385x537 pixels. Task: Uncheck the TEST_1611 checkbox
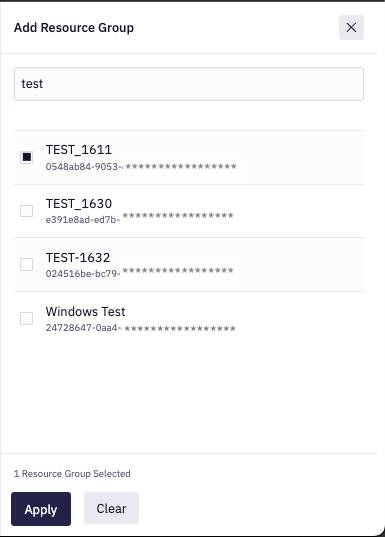[26, 157]
